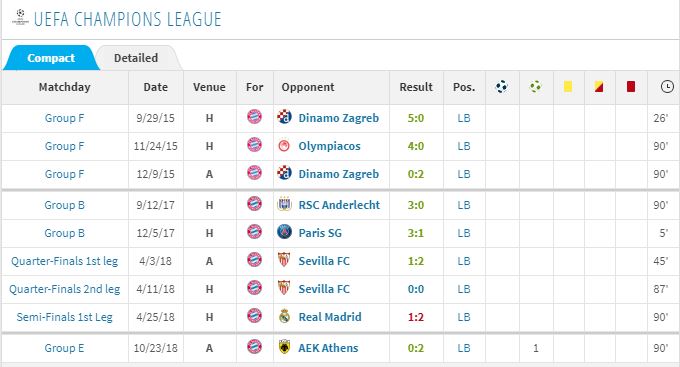This screenshot has width=680, height=367.
Task: Switch to the Detailed tab
Action: (136, 58)
